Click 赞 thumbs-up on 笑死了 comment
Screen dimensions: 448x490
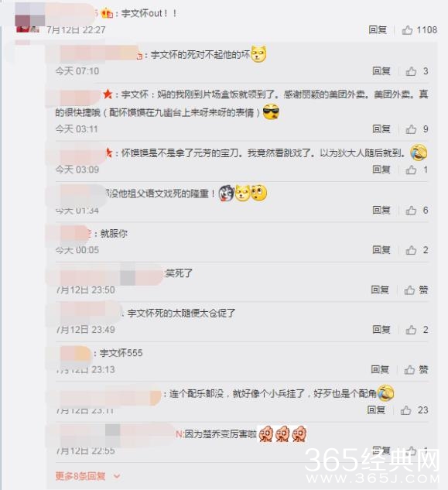[x=416, y=290]
